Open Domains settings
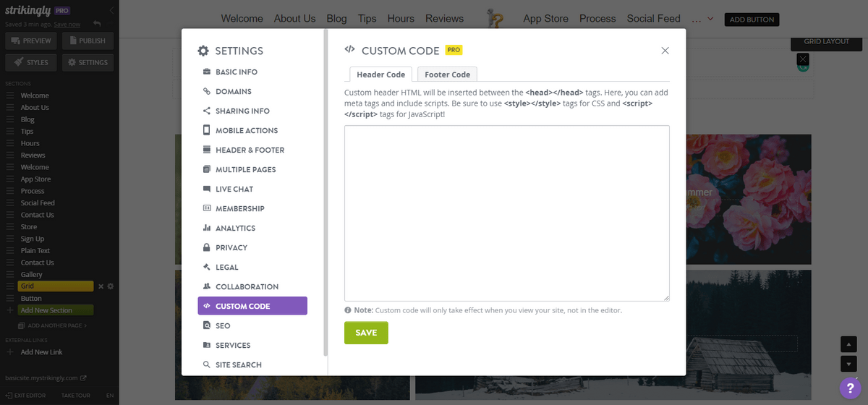 click(x=233, y=92)
